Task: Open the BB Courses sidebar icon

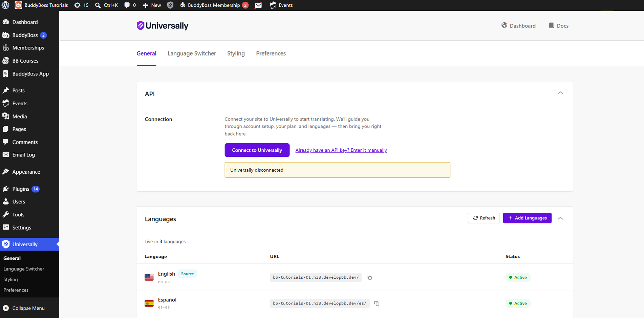Action: (6, 61)
